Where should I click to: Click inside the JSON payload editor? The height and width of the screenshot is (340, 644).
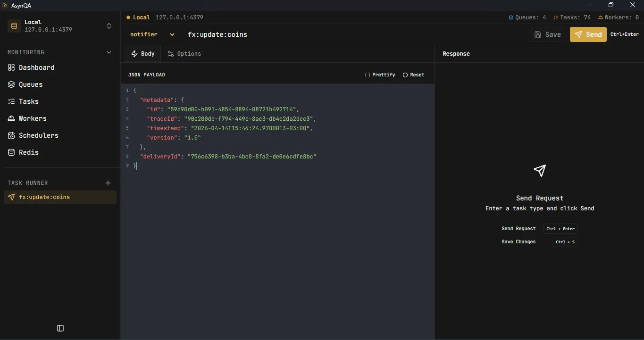click(x=277, y=212)
